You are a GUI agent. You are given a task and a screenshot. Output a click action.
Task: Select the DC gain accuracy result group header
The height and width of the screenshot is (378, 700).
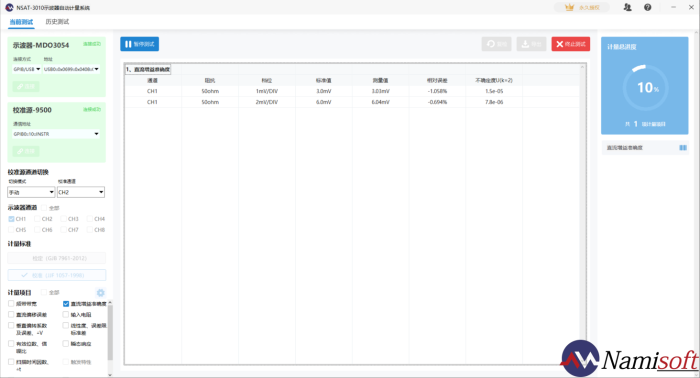148,69
